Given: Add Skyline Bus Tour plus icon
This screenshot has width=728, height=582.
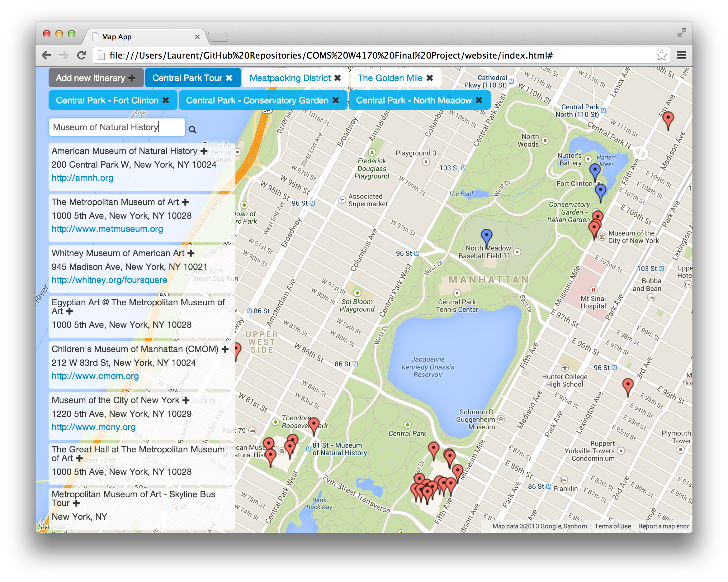Looking at the screenshot, I should (x=77, y=503).
